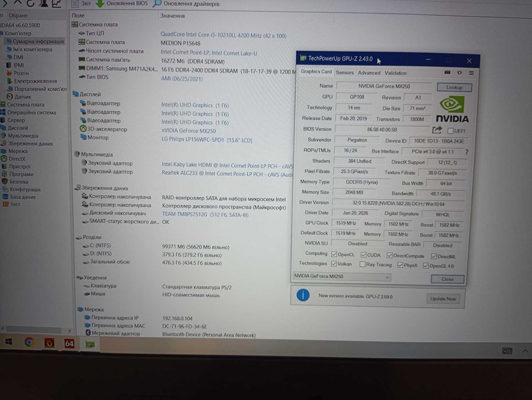
Task: Switch to Validation tab
Action: coord(395,73)
